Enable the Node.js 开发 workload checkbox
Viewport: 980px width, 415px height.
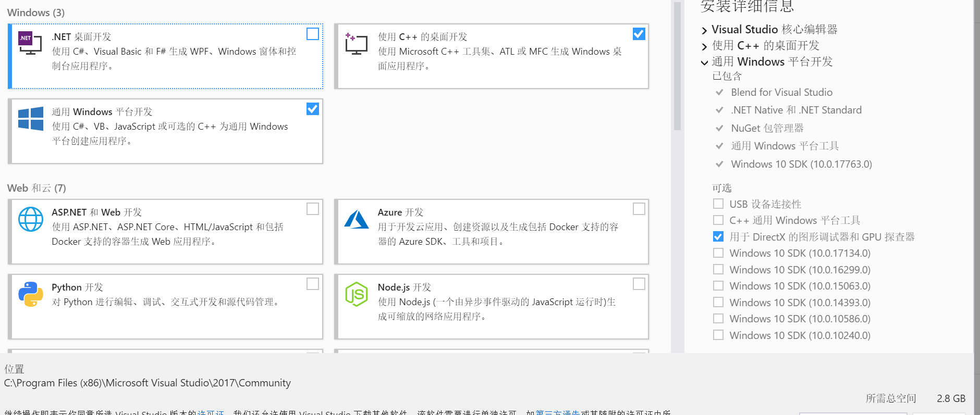click(x=639, y=284)
